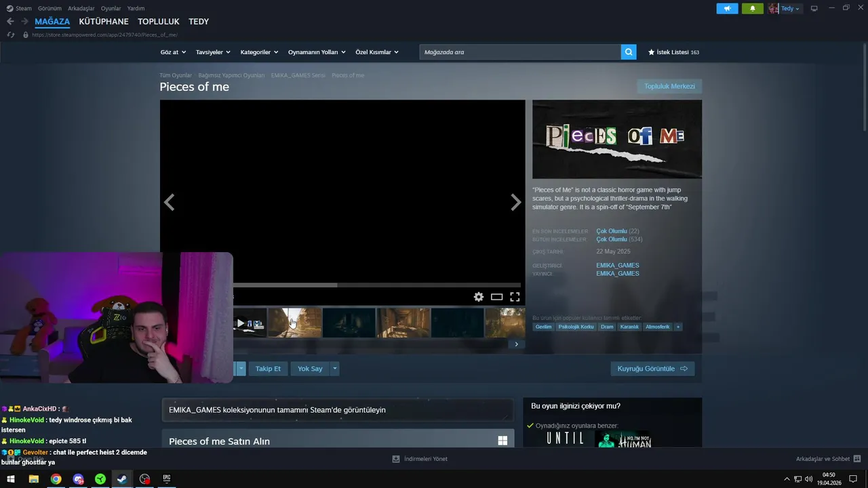Click the Tüm Oyunlar breadcrumb link
Viewport: 868px width, 488px height.
(176, 75)
